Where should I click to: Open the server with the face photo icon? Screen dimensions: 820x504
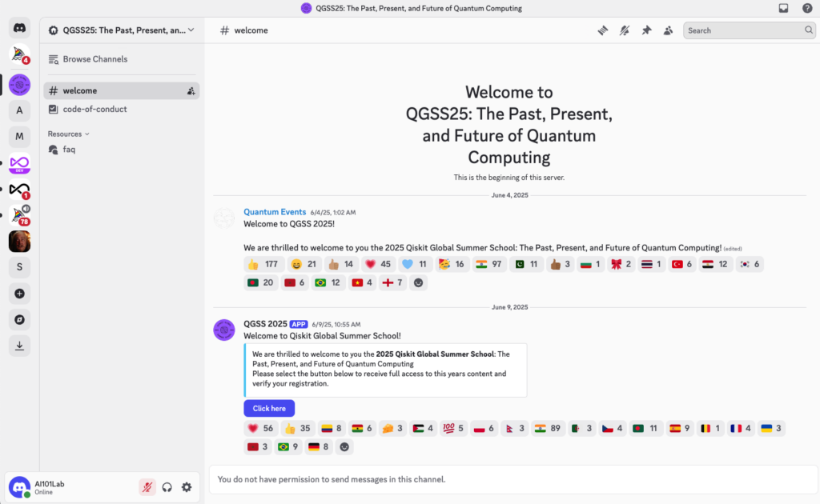[x=19, y=242]
